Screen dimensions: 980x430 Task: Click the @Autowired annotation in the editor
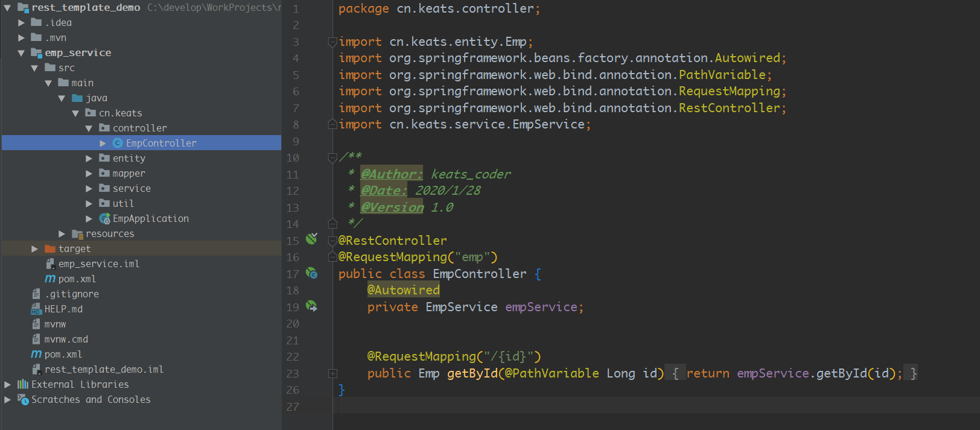coord(404,290)
